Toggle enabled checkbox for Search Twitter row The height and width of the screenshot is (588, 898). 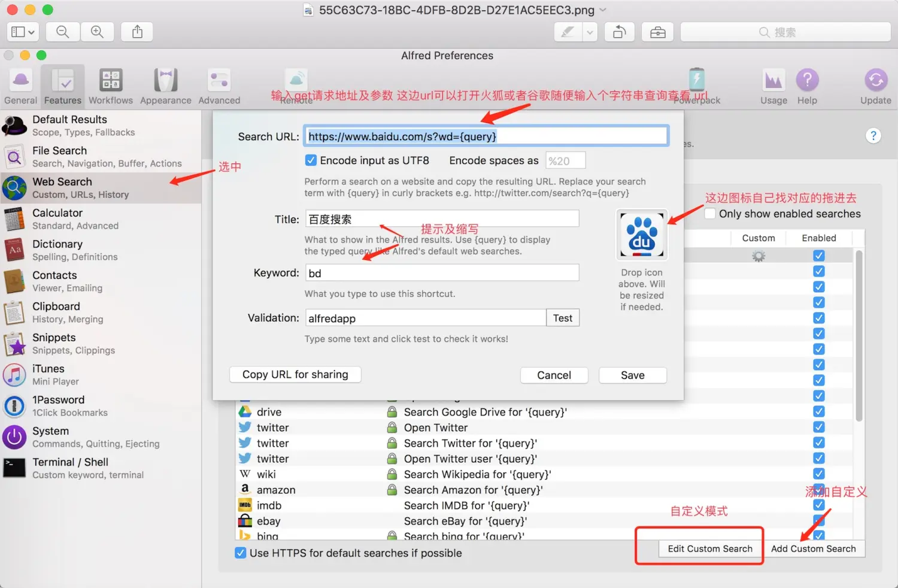[819, 442]
